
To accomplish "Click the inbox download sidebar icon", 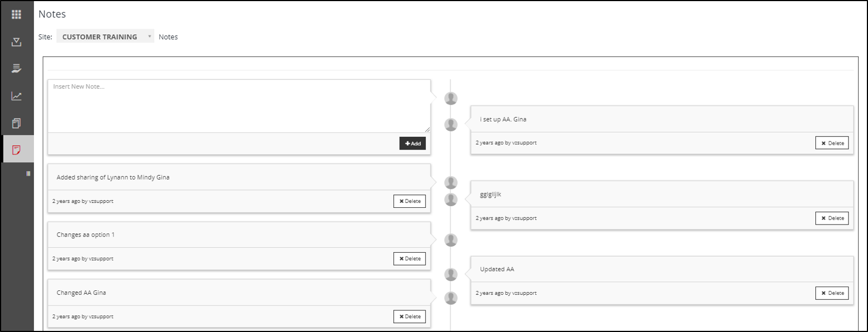I will [x=17, y=42].
